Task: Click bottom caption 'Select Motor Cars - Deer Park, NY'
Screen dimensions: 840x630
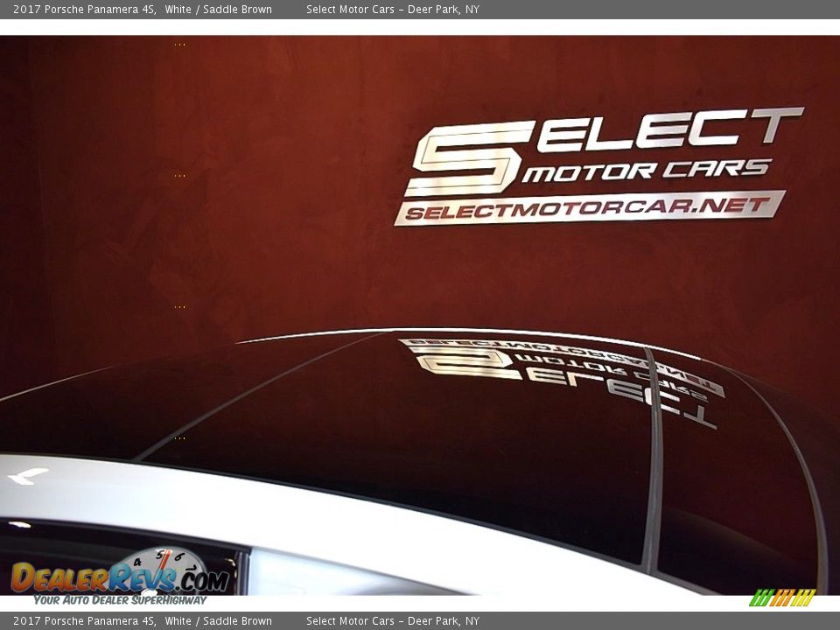Action: tap(392, 621)
